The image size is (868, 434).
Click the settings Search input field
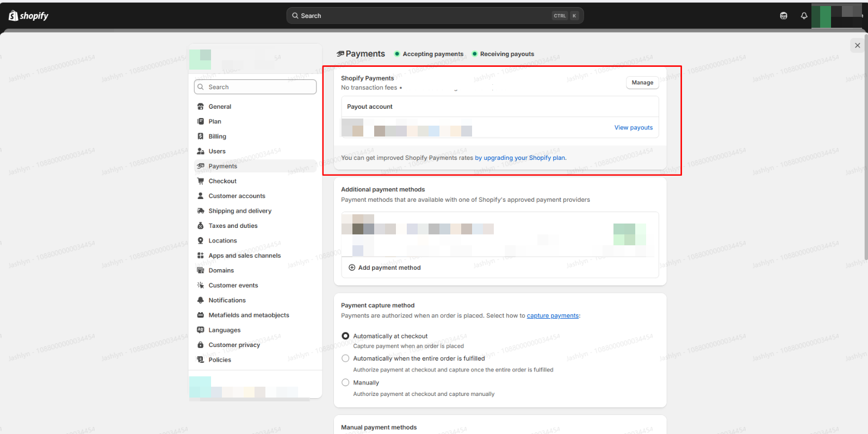point(256,87)
